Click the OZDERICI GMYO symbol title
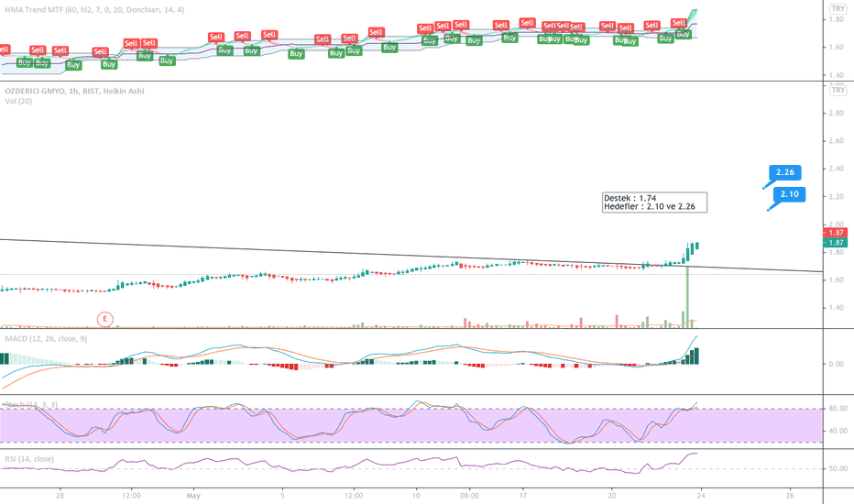 [x=74, y=91]
